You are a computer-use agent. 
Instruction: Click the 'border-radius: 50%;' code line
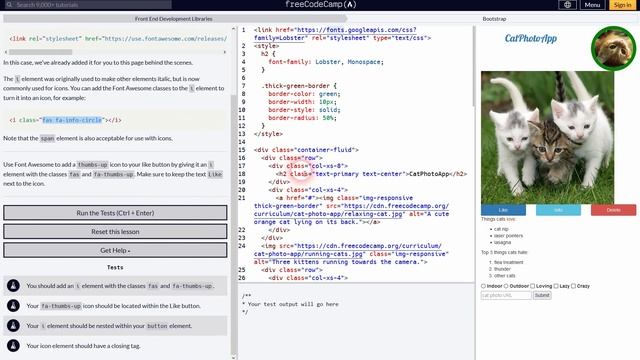(x=302, y=118)
